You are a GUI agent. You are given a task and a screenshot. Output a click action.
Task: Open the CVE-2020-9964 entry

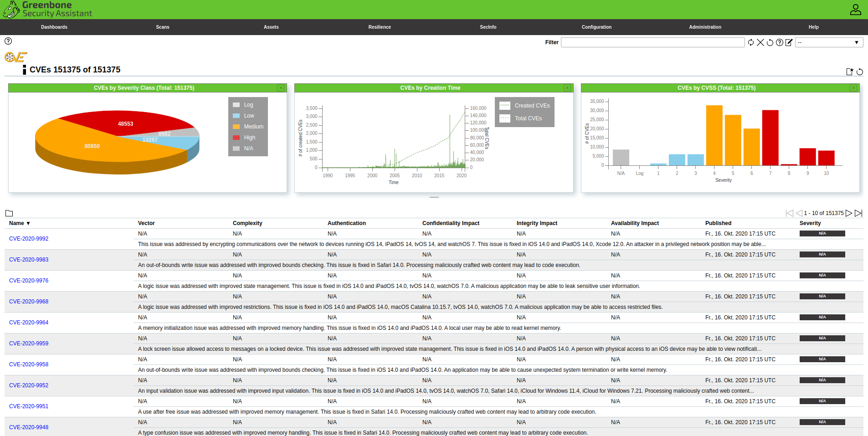coord(29,323)
